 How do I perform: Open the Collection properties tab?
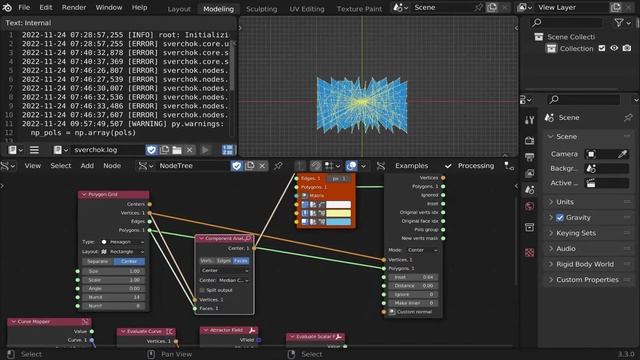click(x=529, y=227)
